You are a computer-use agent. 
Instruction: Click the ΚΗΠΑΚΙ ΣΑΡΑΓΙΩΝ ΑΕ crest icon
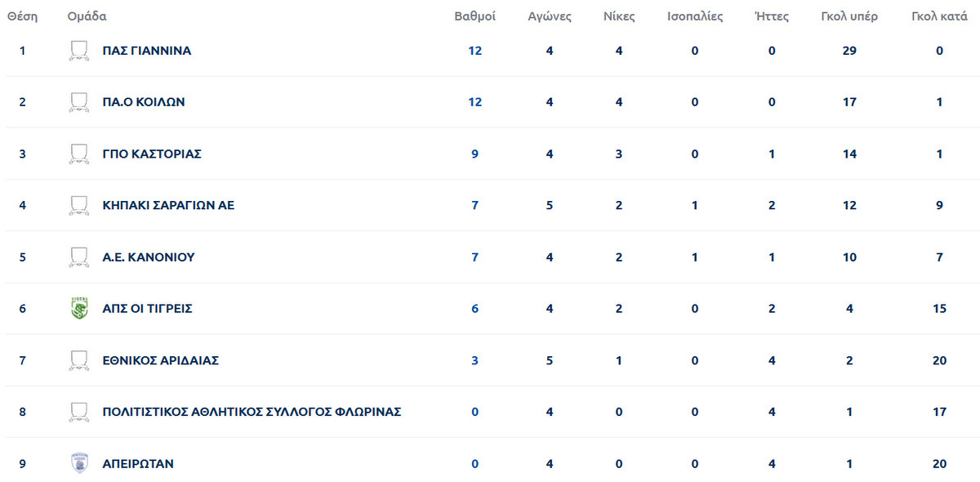click(79, 205)
